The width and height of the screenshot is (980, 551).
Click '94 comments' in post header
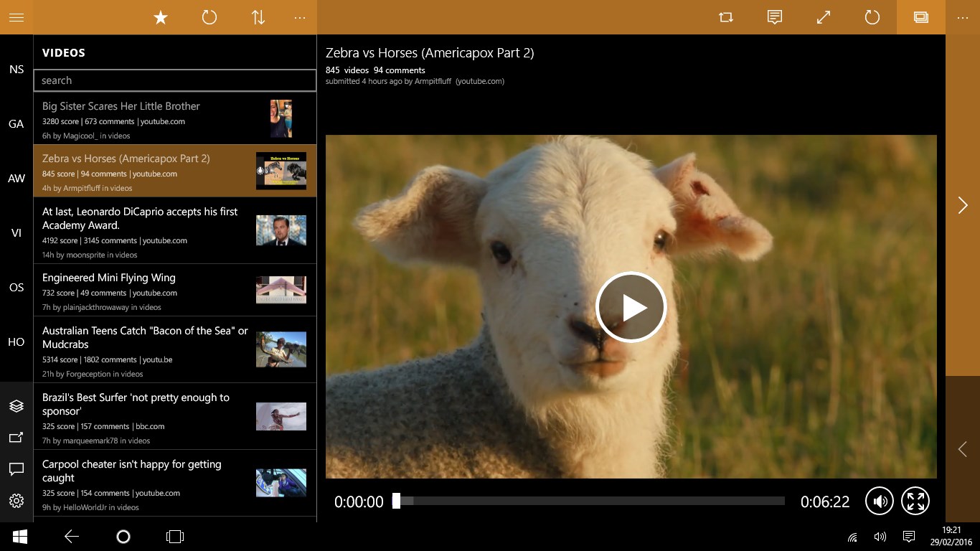pyautogui.click(x=400, y=70)
